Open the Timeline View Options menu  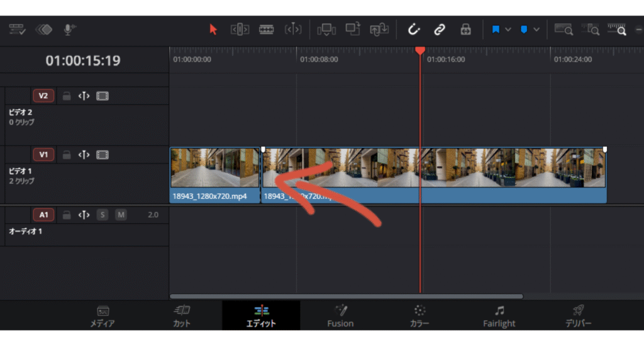point(17,30)
